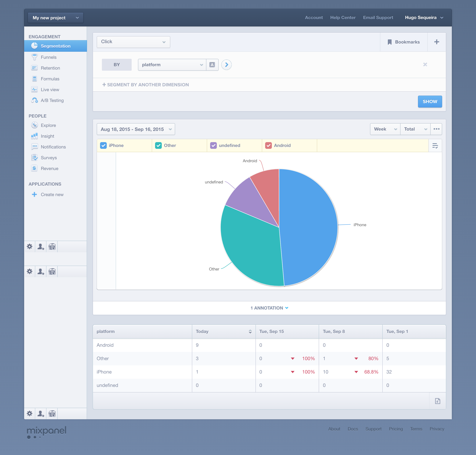
Task: Open the Hugo Sequeira user menu
Action: [x=424, y=17]
